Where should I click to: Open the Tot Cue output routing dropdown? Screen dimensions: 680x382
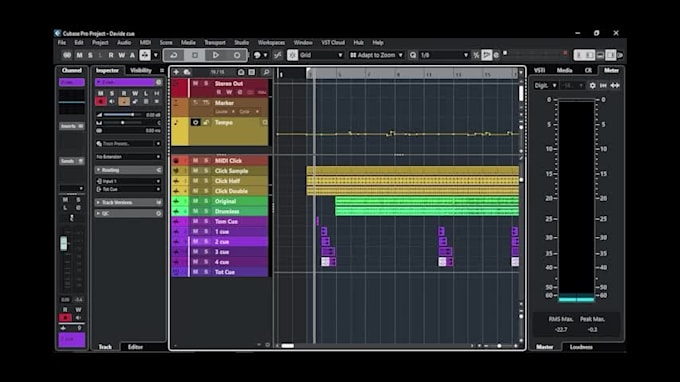(x=128, y=189)
